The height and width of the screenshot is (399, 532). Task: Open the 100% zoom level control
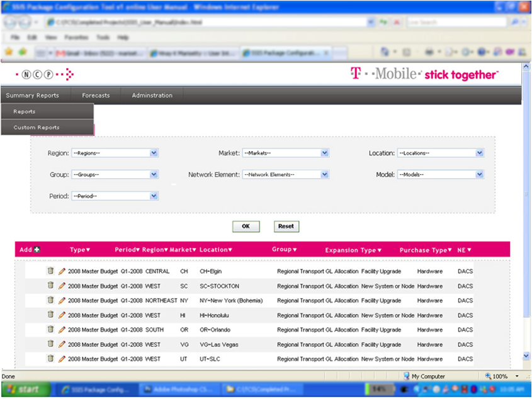[x=502, y=376]
